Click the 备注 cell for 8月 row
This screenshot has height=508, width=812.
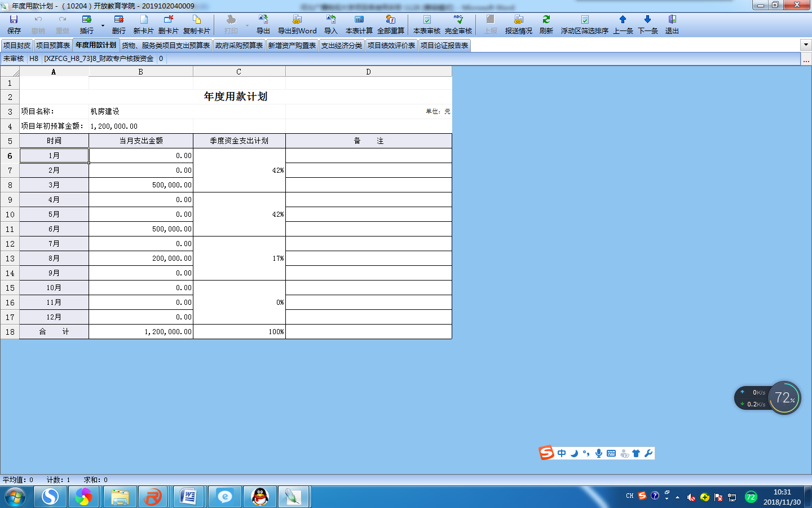pyautogui.click(x=368, y=259)
